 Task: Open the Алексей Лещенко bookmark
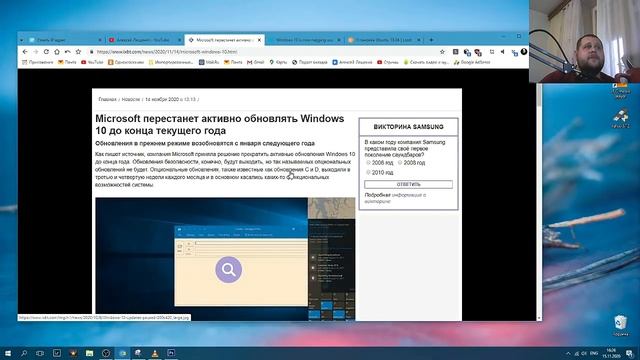[x=352, y=62]
